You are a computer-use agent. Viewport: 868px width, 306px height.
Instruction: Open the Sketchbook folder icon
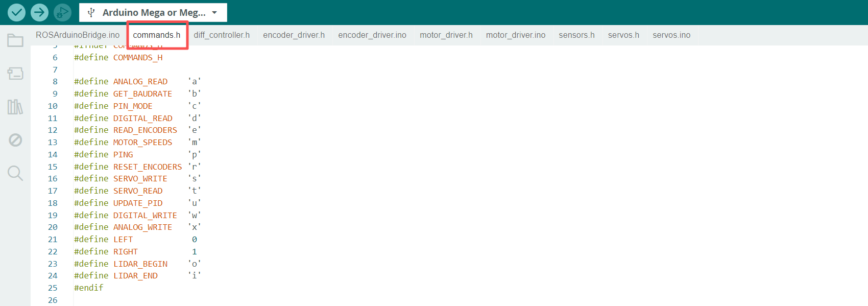(15, 40)
